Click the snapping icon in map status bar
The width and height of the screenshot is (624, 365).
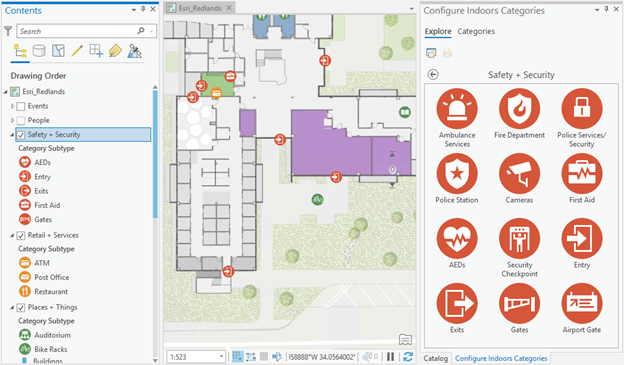point(238,357)
